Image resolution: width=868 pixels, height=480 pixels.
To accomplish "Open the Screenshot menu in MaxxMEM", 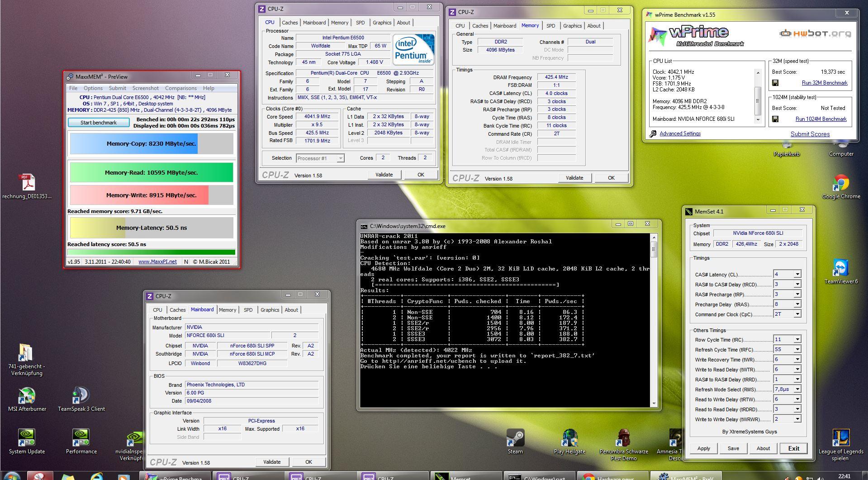I will pos(145,88).
